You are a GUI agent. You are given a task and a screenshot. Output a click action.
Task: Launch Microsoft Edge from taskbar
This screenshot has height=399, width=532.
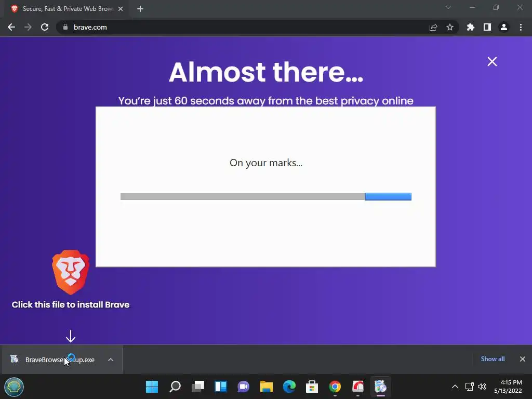tap(289, 387)
